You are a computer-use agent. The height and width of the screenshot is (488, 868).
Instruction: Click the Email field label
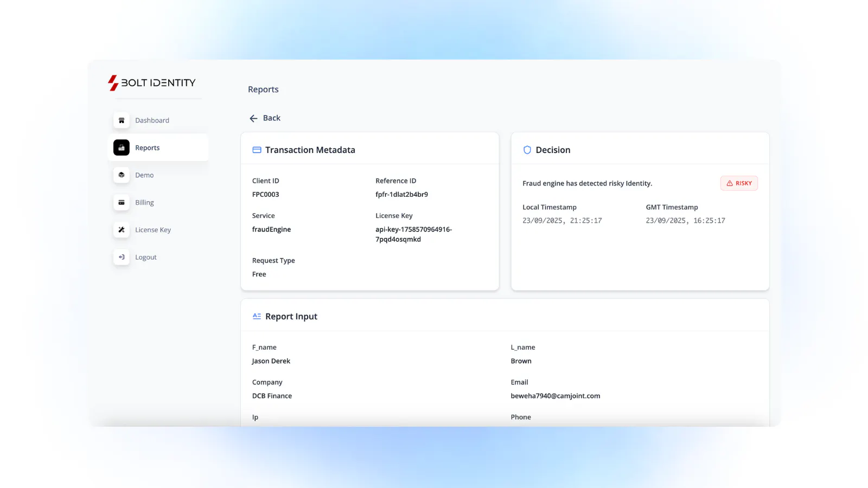coord(519,382)
